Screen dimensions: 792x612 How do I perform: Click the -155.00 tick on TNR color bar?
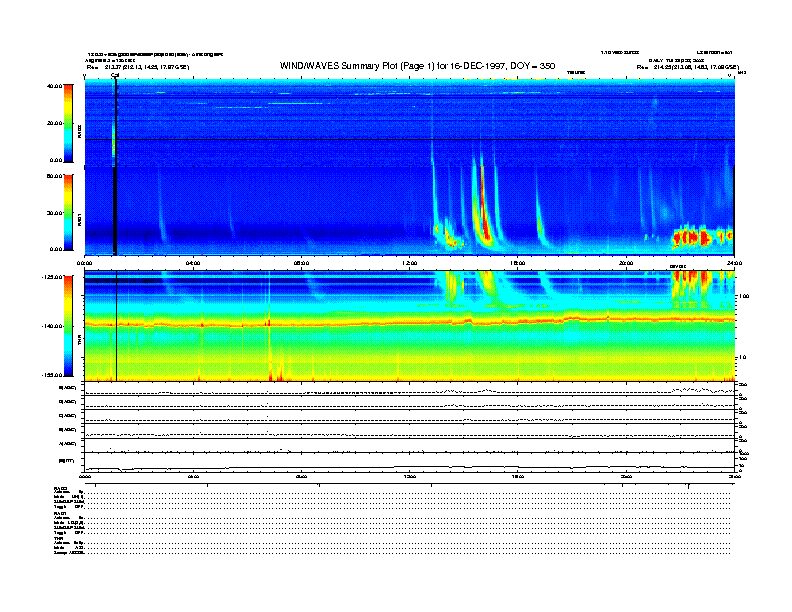point(52,375)
